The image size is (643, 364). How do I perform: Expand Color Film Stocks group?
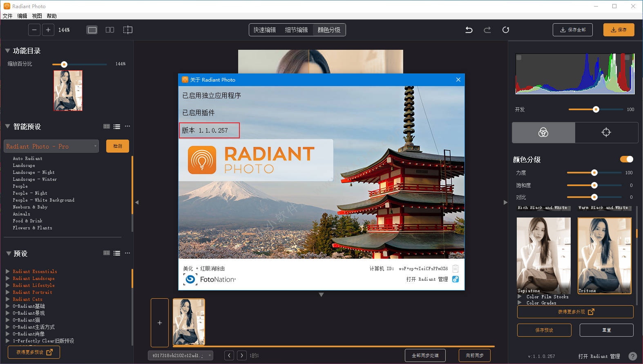[x=520, y=297]
